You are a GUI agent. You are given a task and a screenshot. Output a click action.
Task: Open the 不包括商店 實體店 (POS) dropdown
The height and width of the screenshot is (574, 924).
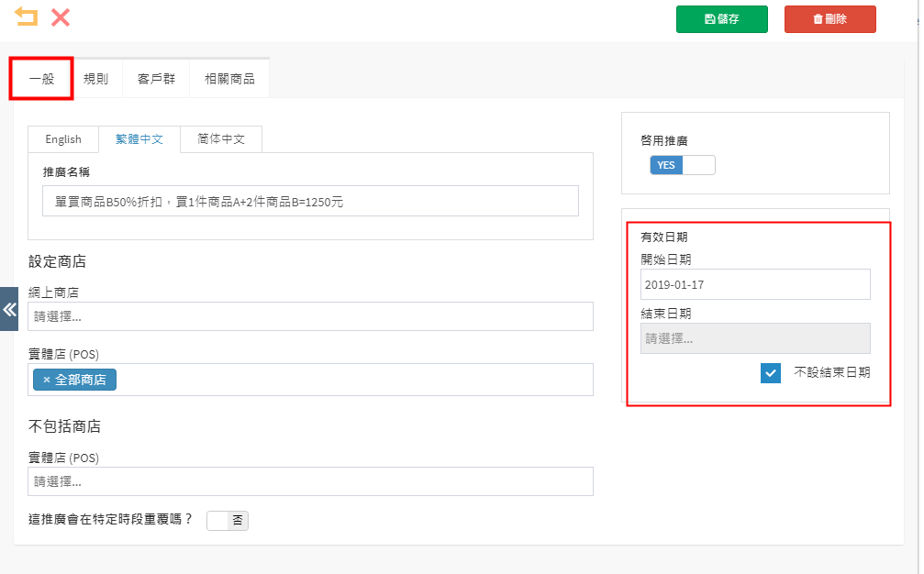(310, 481)
